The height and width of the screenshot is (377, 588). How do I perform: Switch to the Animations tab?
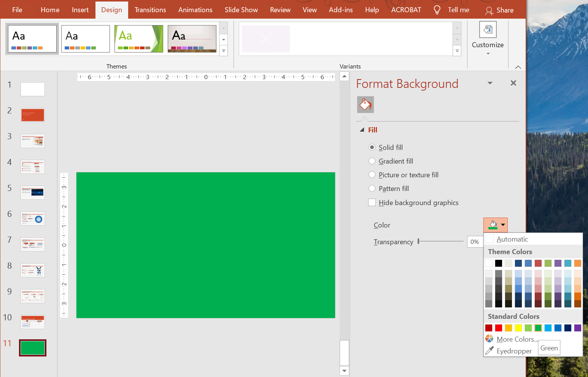tap(195, 10)
